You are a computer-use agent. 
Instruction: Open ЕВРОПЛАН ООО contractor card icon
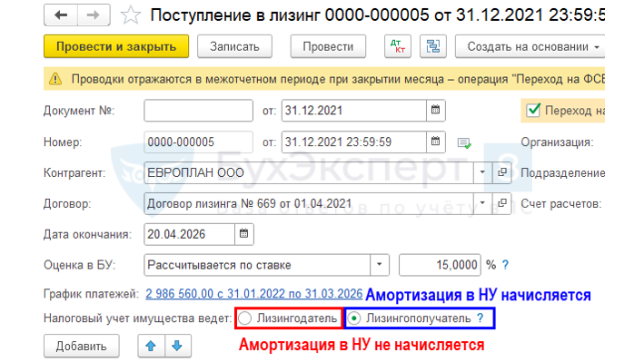click(502, 172)
